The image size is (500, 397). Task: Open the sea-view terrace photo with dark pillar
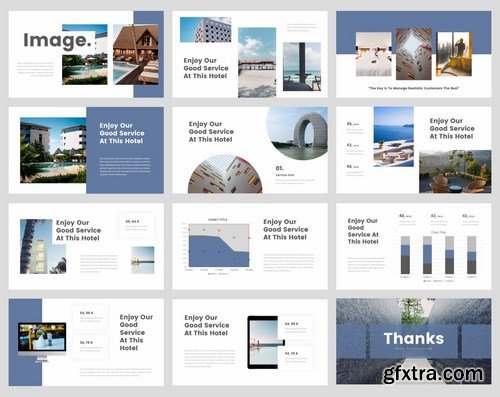point(302,67)
